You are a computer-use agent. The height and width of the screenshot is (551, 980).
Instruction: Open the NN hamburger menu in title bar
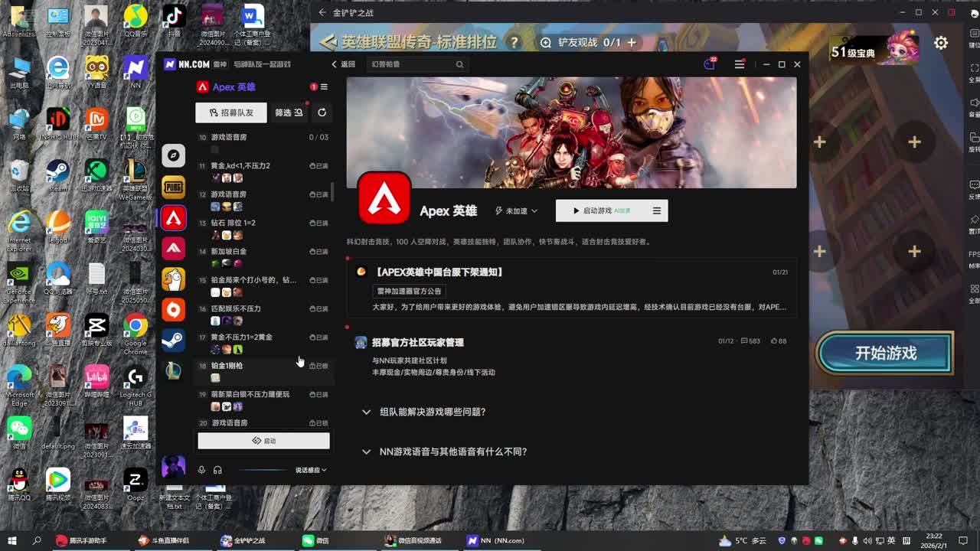(x=740, y=65)
